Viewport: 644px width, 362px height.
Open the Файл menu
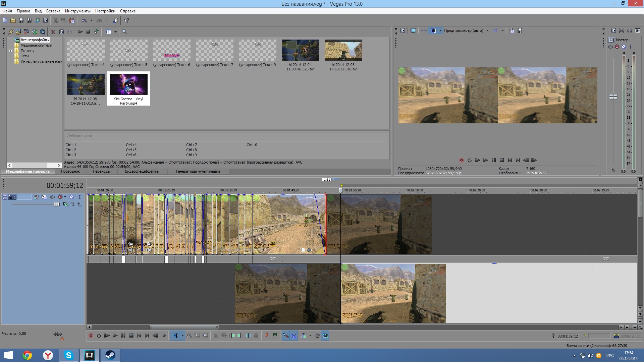7,11
